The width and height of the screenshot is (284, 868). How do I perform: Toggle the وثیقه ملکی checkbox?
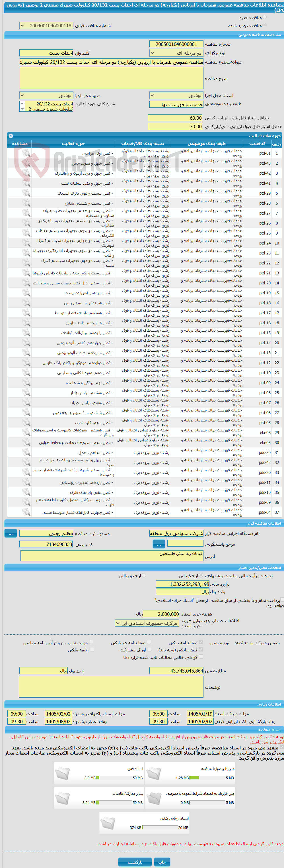tap(92, 649)
